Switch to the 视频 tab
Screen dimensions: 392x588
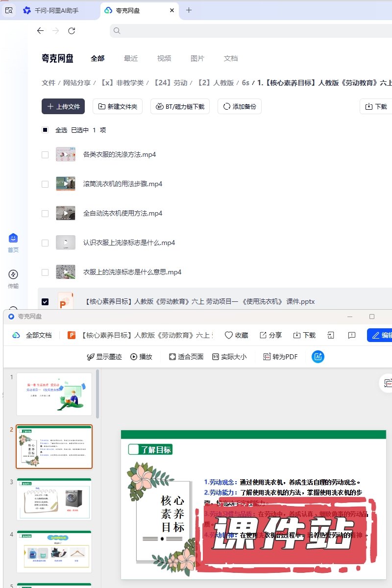click(x=164, y=58)
